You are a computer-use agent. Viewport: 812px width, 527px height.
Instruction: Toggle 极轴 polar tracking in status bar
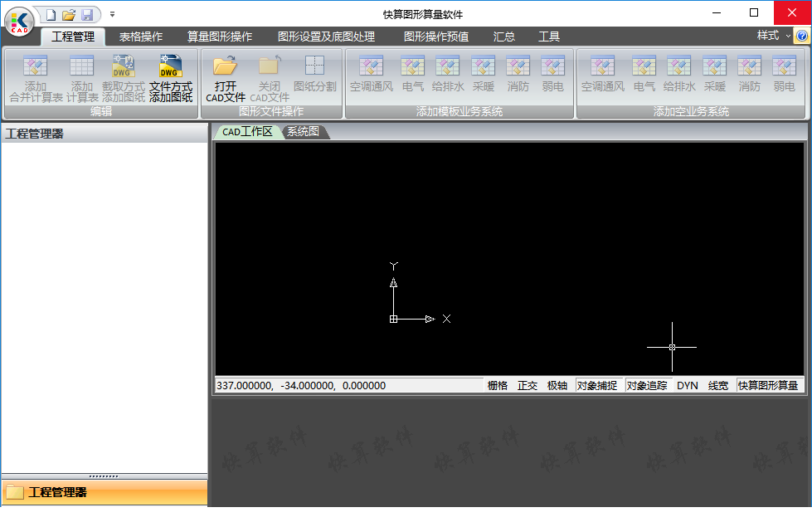[x=557, y=385]
